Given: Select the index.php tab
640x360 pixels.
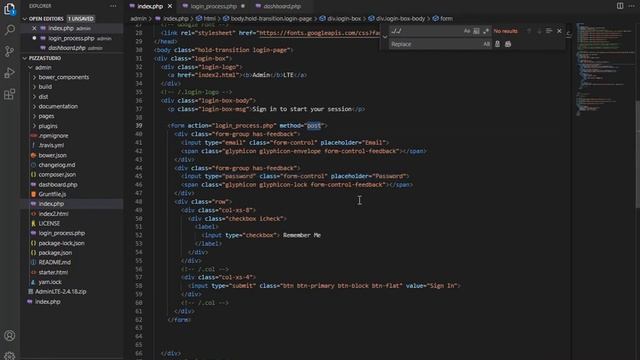Looking at the screenshot, I should (149, 6).
